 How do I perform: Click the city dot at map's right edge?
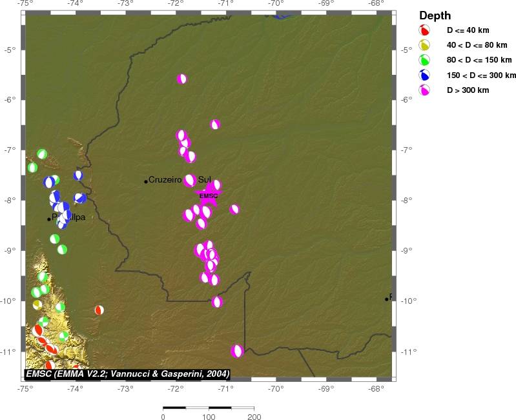[x=386, y=299]
